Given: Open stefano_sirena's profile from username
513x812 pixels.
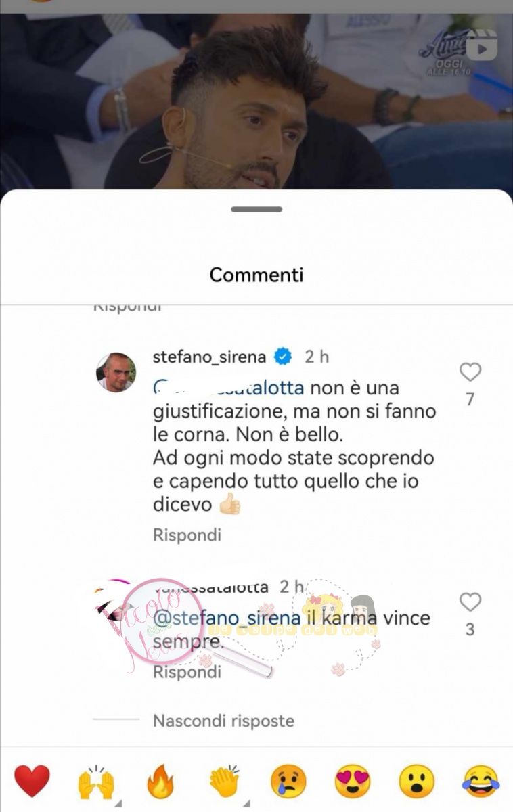Looking at the screenshot, I should coord(210,357).
